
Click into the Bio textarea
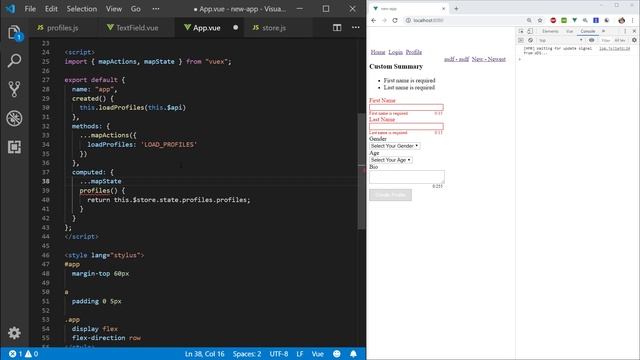point(407,177)
